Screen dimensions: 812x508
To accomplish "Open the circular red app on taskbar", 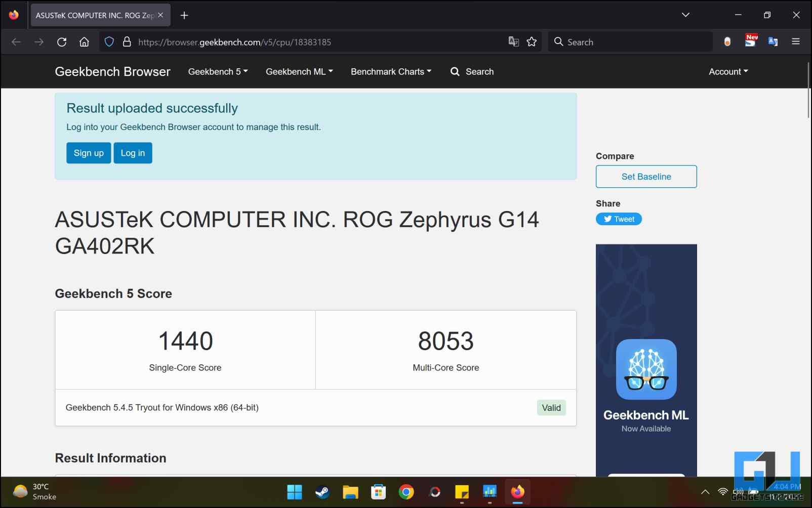I will point(434,492).
